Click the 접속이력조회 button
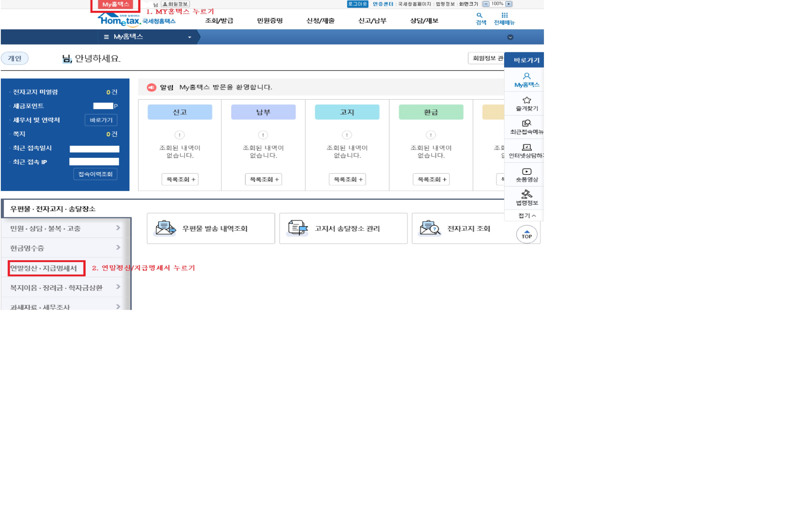The image size is (796, 532). tap(95, 174)
